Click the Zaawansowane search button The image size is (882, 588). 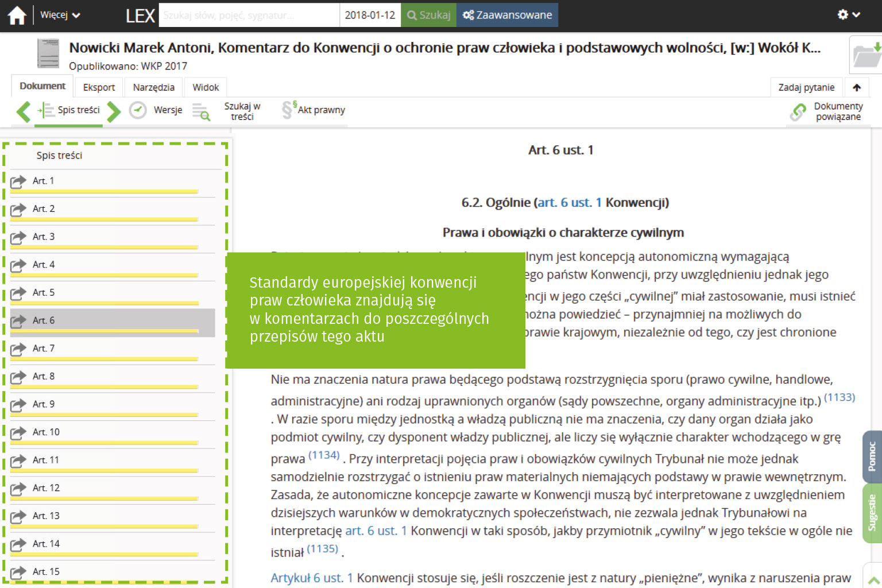507,15
